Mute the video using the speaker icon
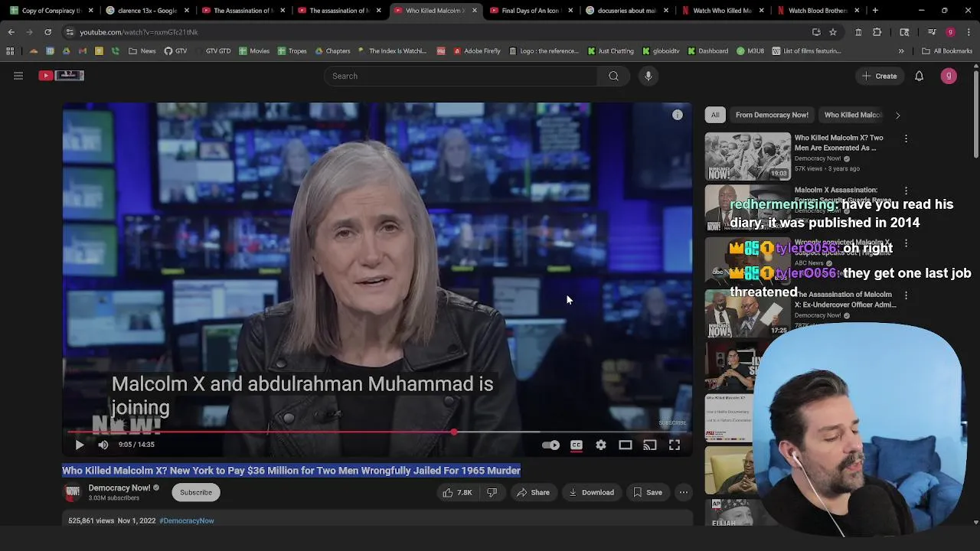 [103, 445]
